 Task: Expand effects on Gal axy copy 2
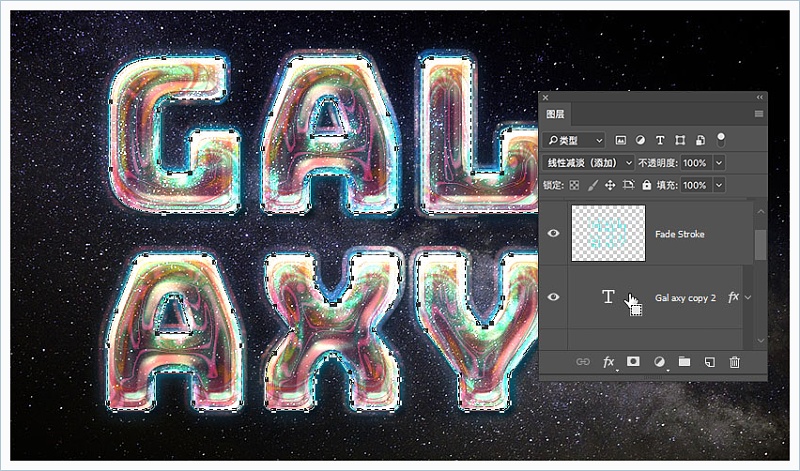pos(746,298)
